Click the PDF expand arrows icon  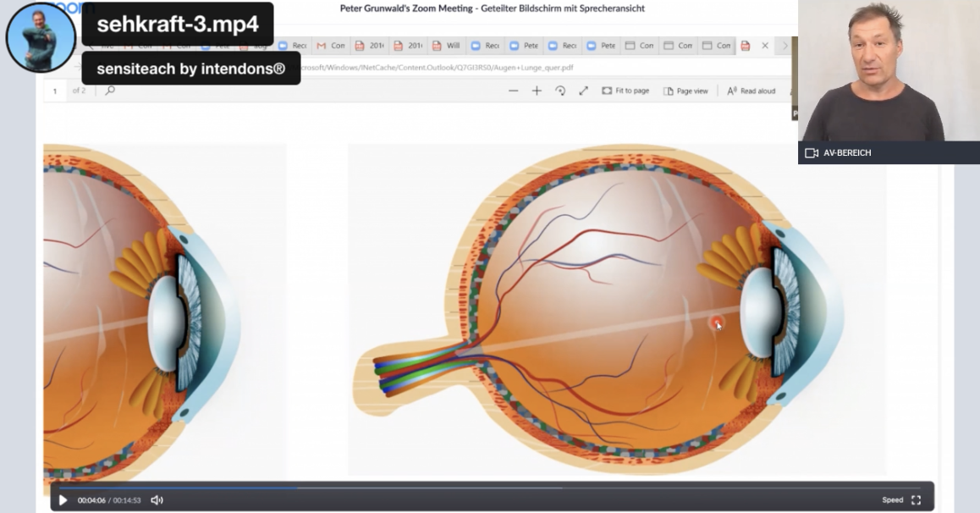tap(583, 91)
